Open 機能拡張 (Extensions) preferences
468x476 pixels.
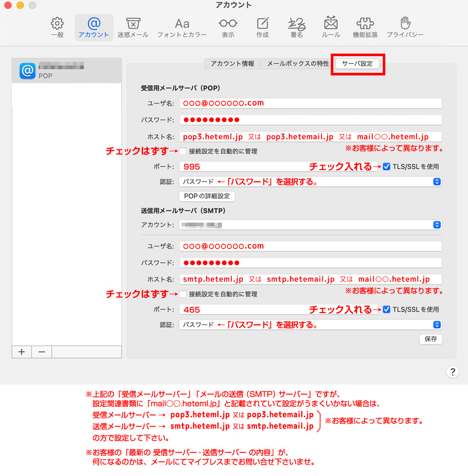365,27
